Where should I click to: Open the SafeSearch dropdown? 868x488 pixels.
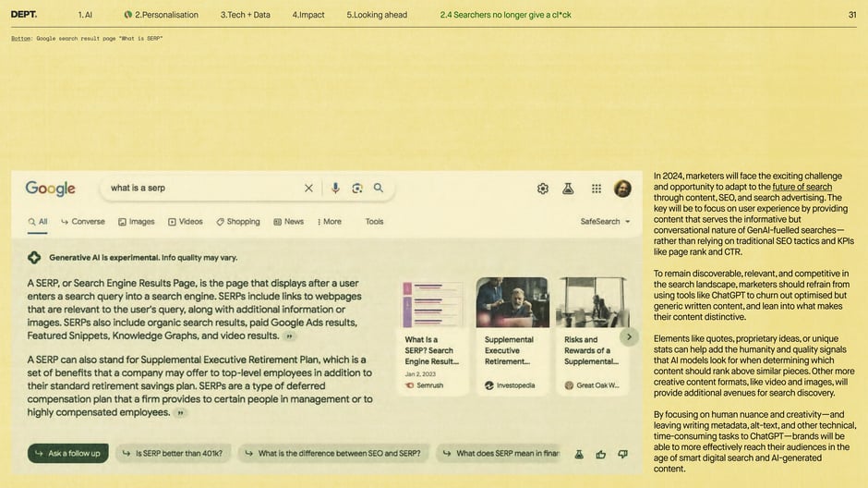(605, 222)
